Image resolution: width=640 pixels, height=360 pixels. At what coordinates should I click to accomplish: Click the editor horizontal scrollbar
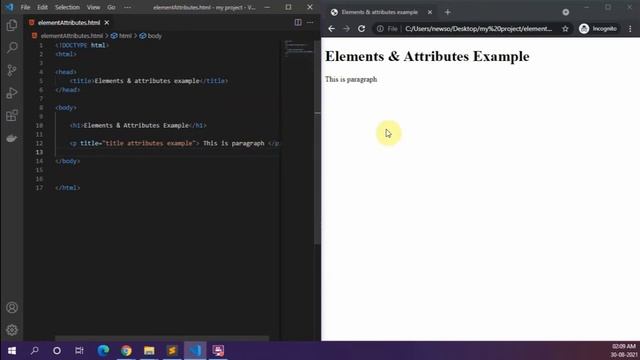tap(162, 338)
